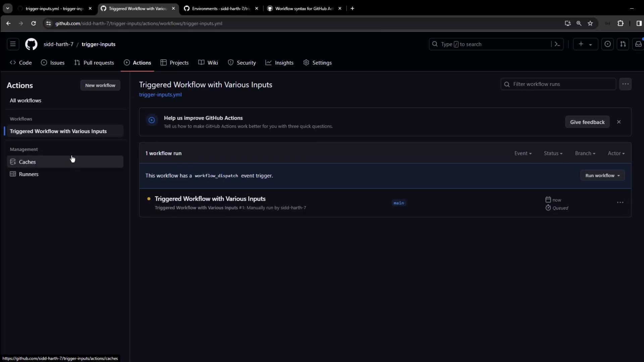
Task: Expand the Status filter dropdown
Action: coord(553,153)
